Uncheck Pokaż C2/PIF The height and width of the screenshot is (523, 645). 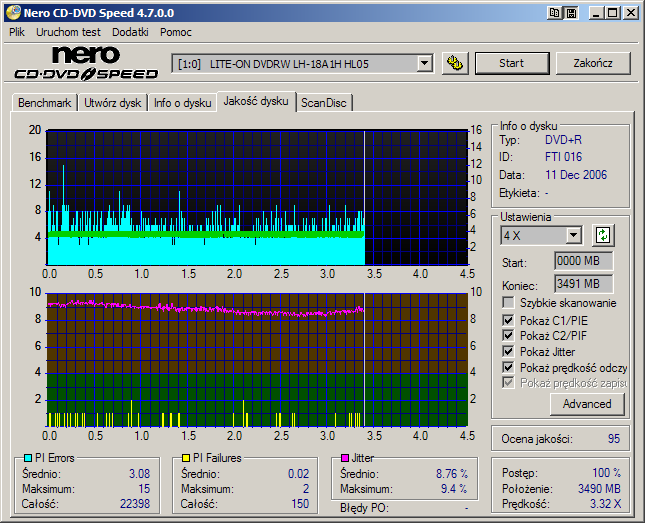[x=508, y=335]
